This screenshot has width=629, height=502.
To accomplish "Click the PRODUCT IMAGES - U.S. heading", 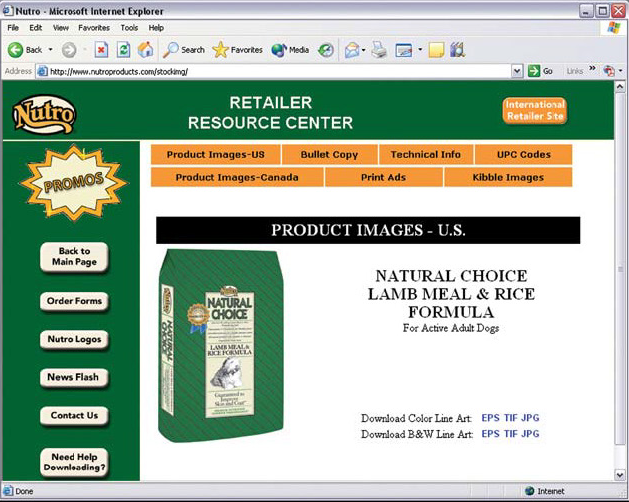I will click(368, 230).
